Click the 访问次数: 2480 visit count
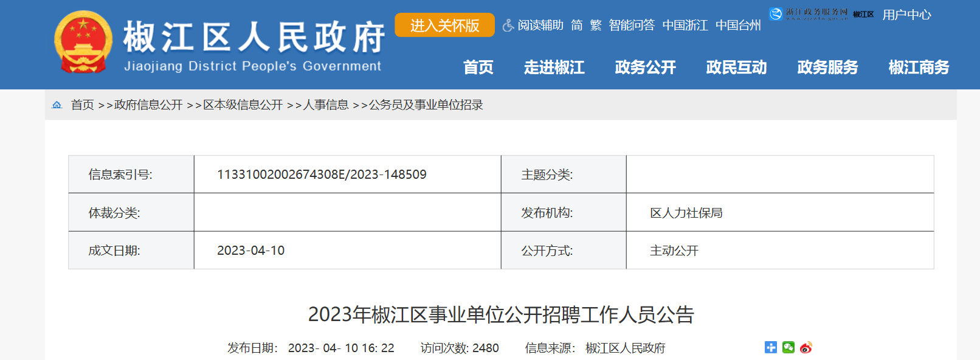The width and height of the screenshot is (980, 360). point(460,348)
